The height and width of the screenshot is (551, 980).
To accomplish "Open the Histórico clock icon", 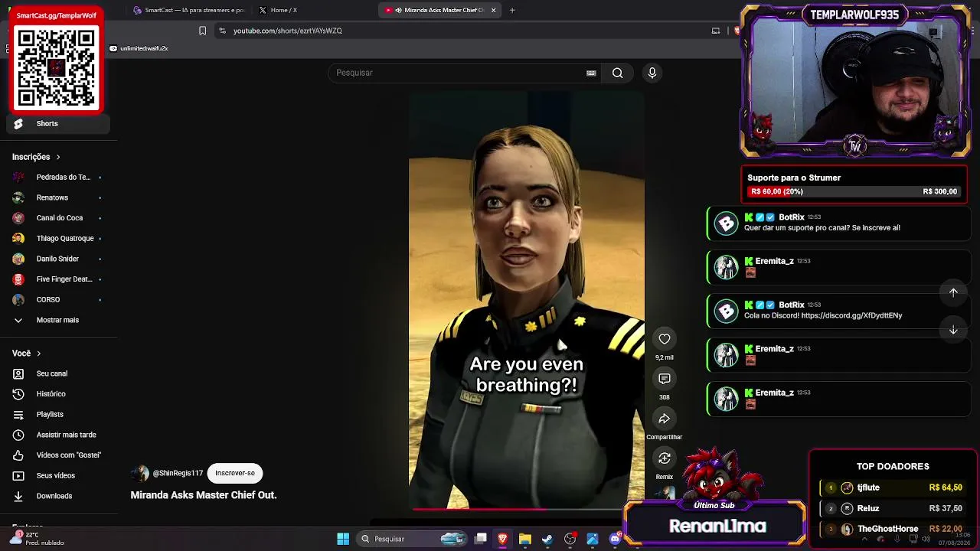I will coord(18,394).
